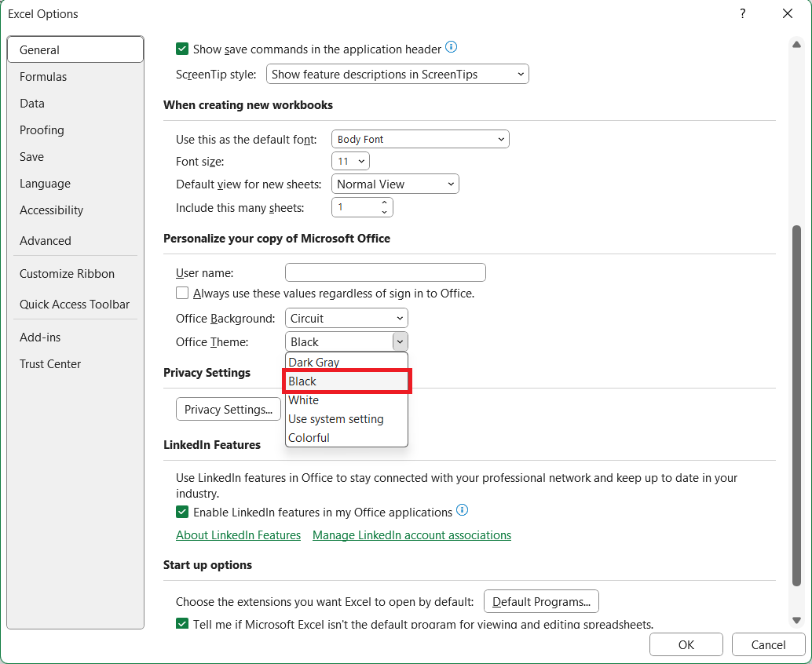
Task: Decrease the sheet count with down arrow
Action: [384, 212]
